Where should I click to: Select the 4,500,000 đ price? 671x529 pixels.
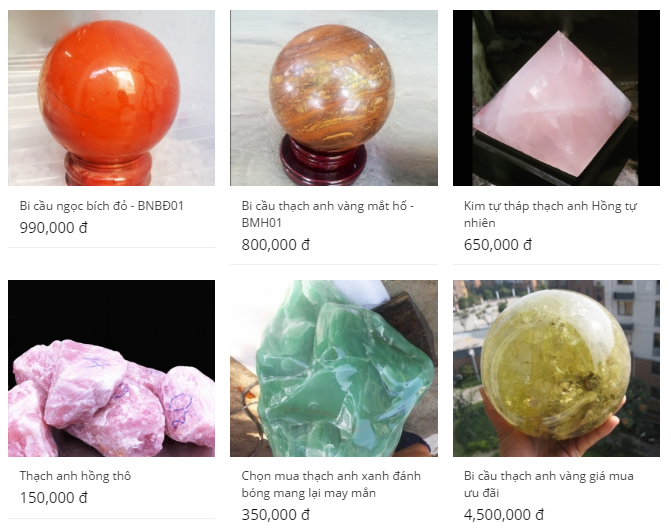(504, 515)
